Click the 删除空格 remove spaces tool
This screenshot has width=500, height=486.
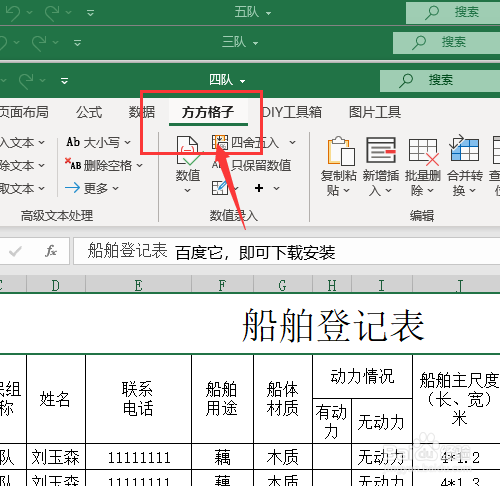[103, 165]
